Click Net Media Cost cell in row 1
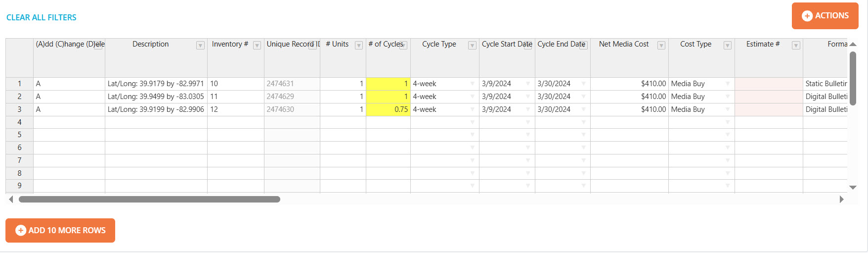The image size is (868, 253). click(629, 84)
